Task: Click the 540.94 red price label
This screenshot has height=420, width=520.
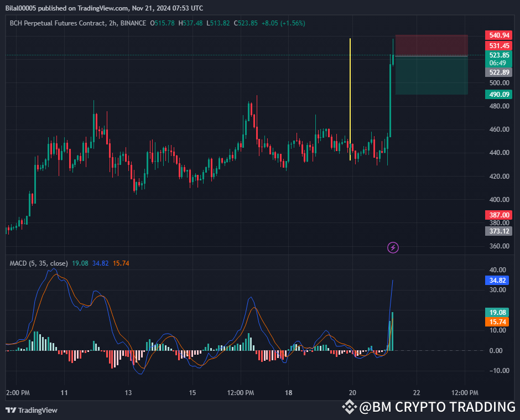Action: (x=498, y=35)
